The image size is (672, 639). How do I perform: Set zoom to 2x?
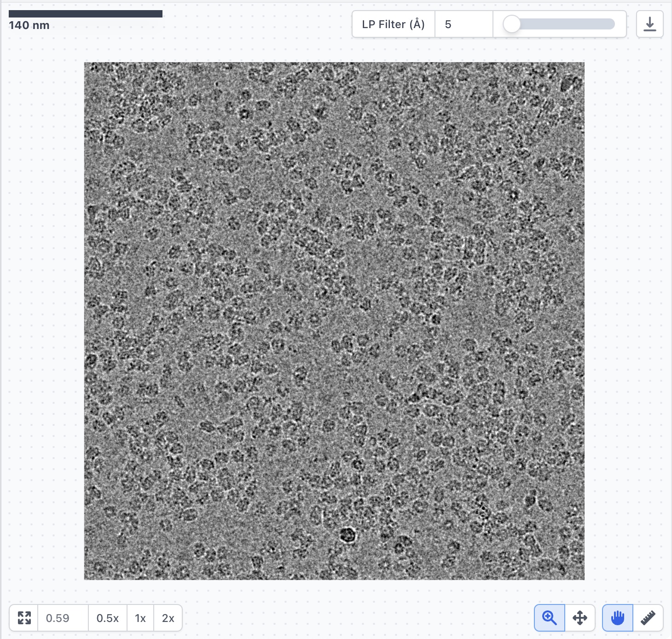click(168, 618)
